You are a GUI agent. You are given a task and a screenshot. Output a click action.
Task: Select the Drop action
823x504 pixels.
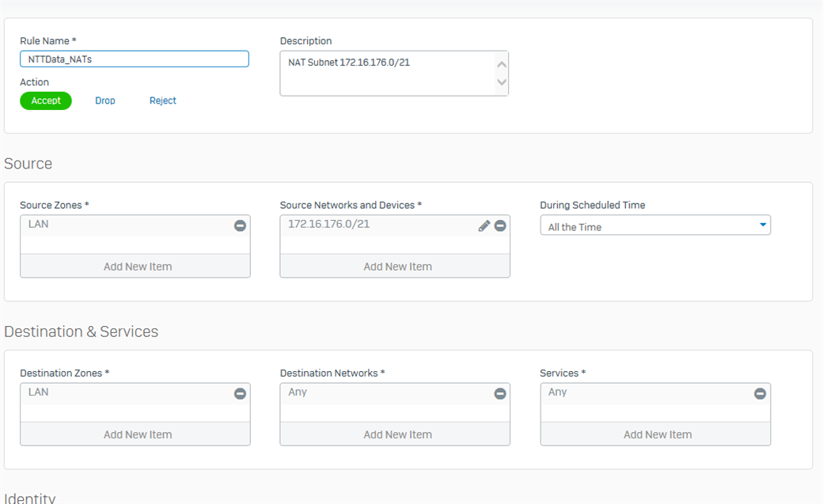coord(105,100)
